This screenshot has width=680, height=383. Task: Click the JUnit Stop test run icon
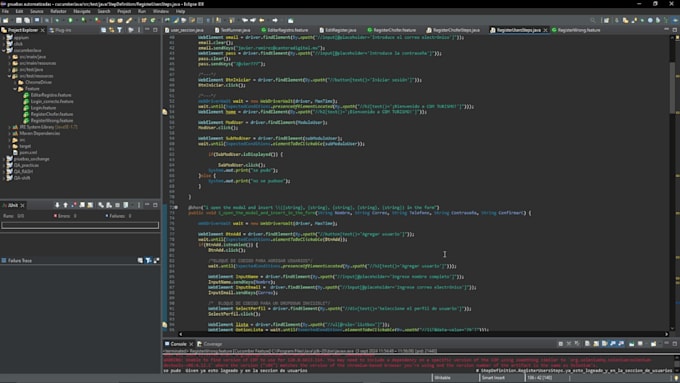[117, 205]
